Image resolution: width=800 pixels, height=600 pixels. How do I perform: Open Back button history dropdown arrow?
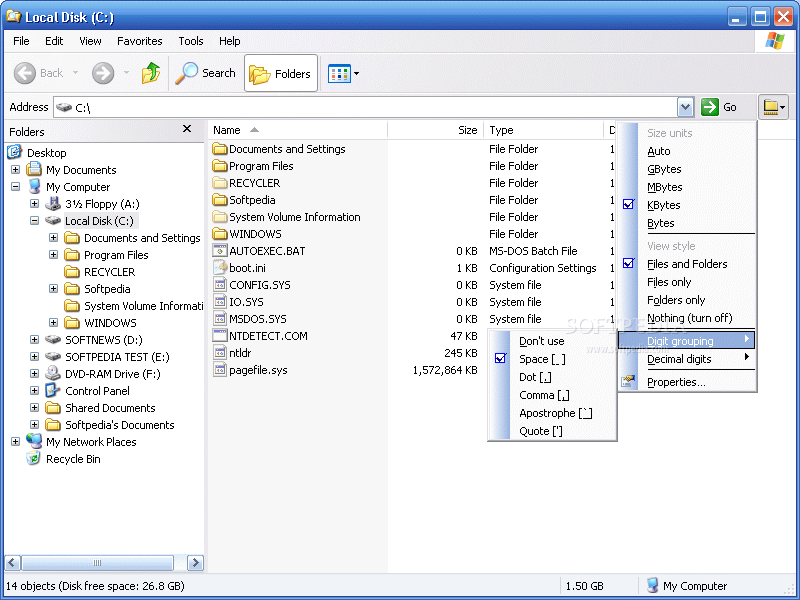tap(76, 73)
